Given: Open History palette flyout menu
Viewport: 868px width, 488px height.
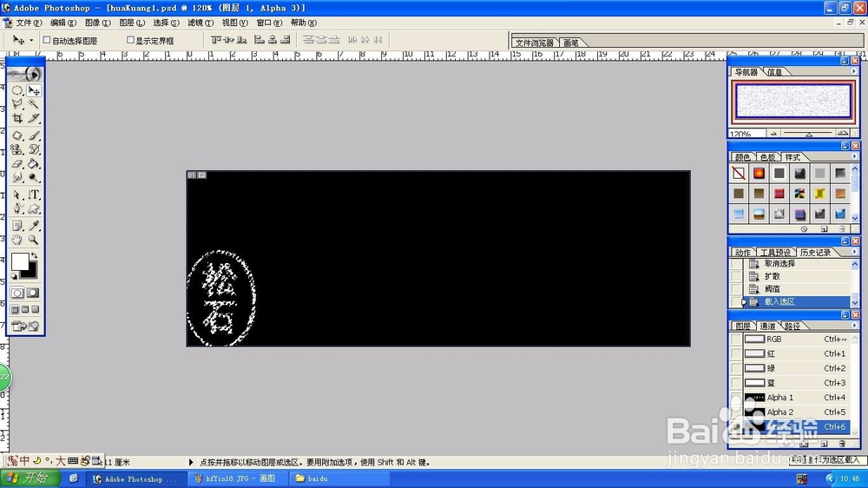Looking at the screenshot, I should point(853,252).
